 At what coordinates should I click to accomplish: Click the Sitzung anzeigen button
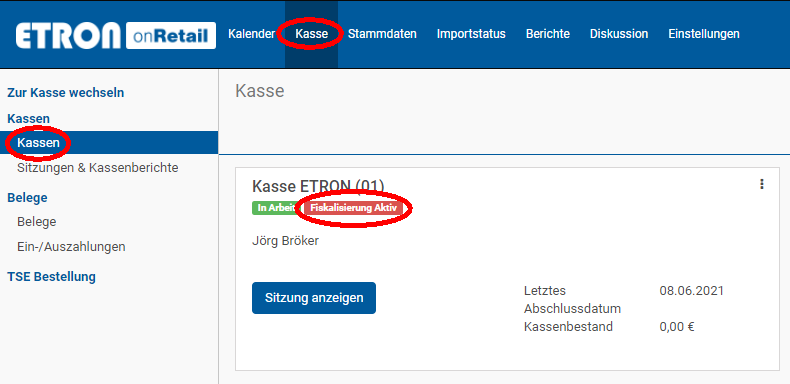(314, 298)
